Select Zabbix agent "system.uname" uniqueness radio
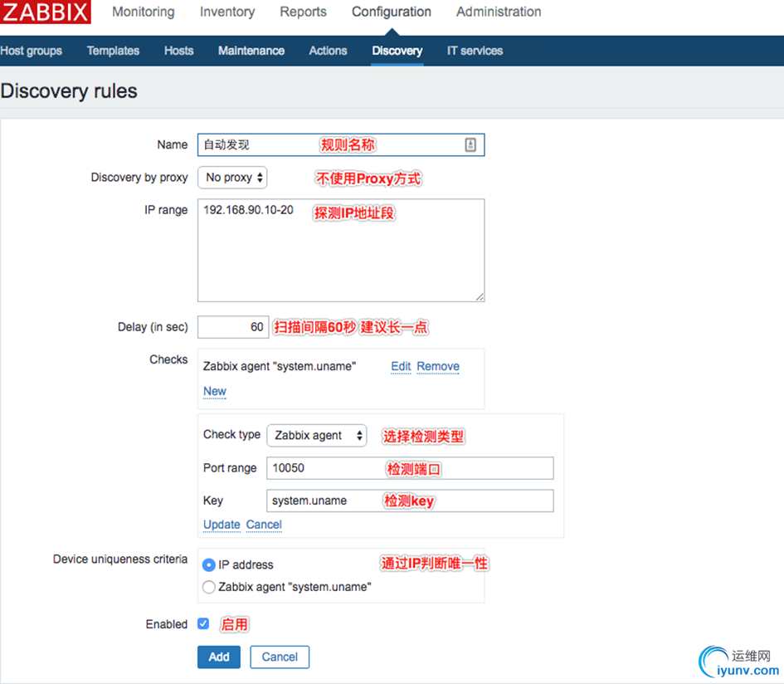Screen dimensions: 784x684 (x=209, y=587)
